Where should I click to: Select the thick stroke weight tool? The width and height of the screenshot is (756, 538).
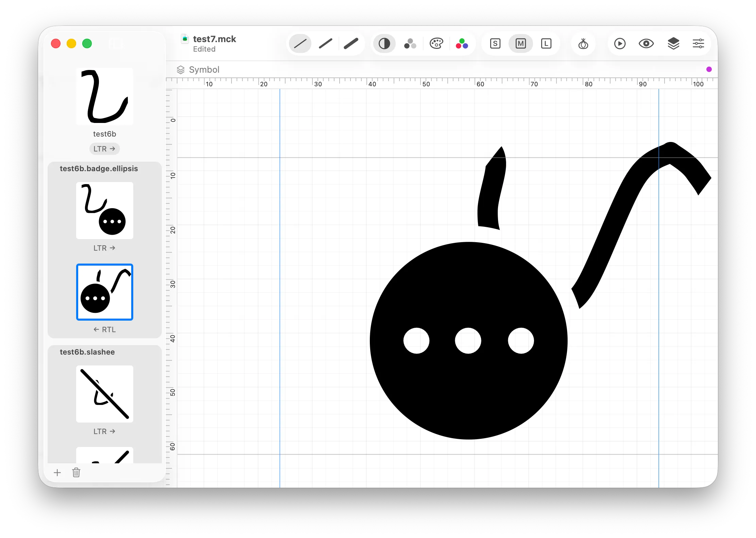coord(351,43)
